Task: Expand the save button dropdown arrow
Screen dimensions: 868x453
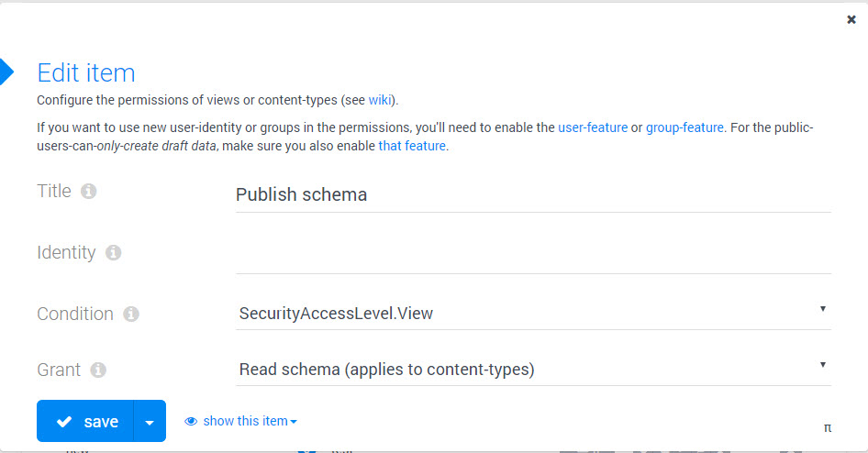Action: click(x=150, y=422)
